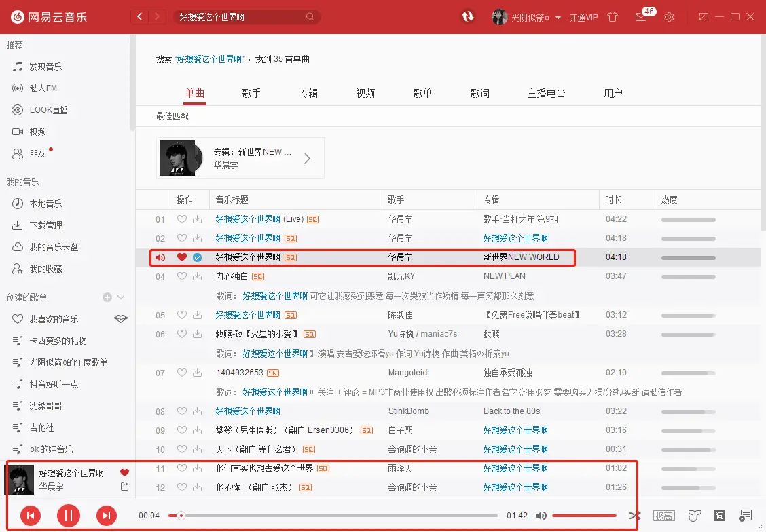766x532 pixels.
Task: Click the search magnifier icon
Action: (x=310, y=16)
